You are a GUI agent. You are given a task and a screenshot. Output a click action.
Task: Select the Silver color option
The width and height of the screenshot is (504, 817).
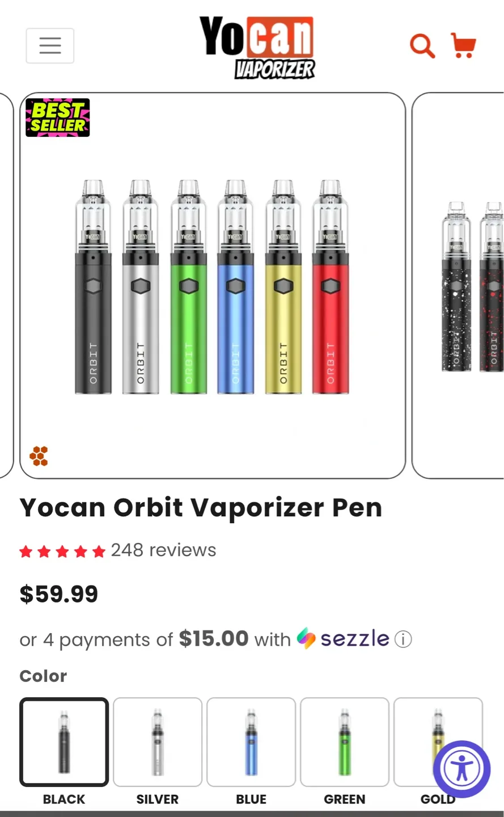coord(158,742)
